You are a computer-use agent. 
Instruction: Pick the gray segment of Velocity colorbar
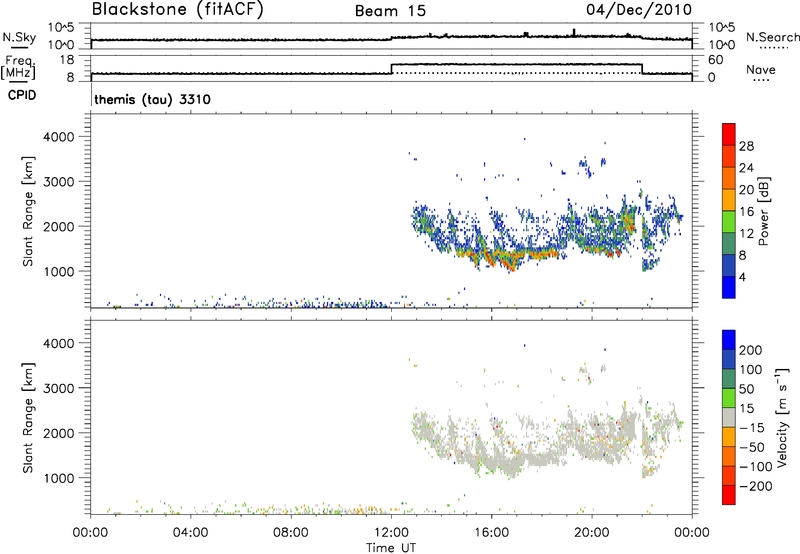[x=729, y=417]
